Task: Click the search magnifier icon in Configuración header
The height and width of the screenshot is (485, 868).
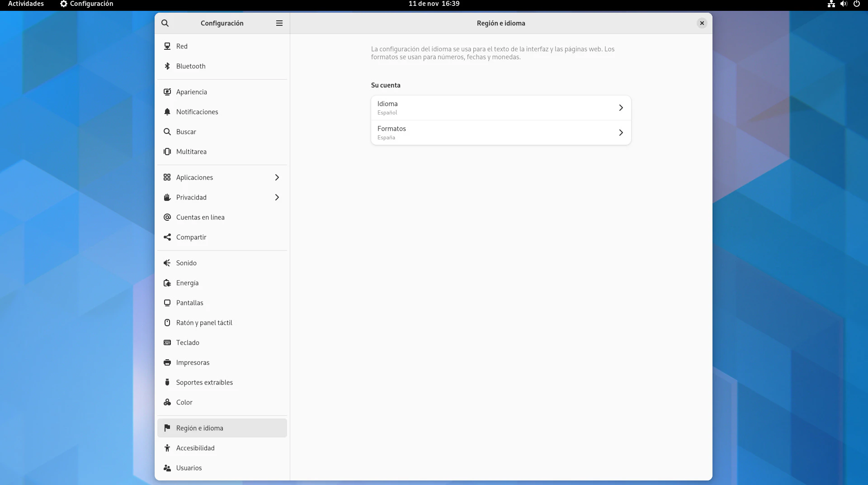Action: [165, 23]
